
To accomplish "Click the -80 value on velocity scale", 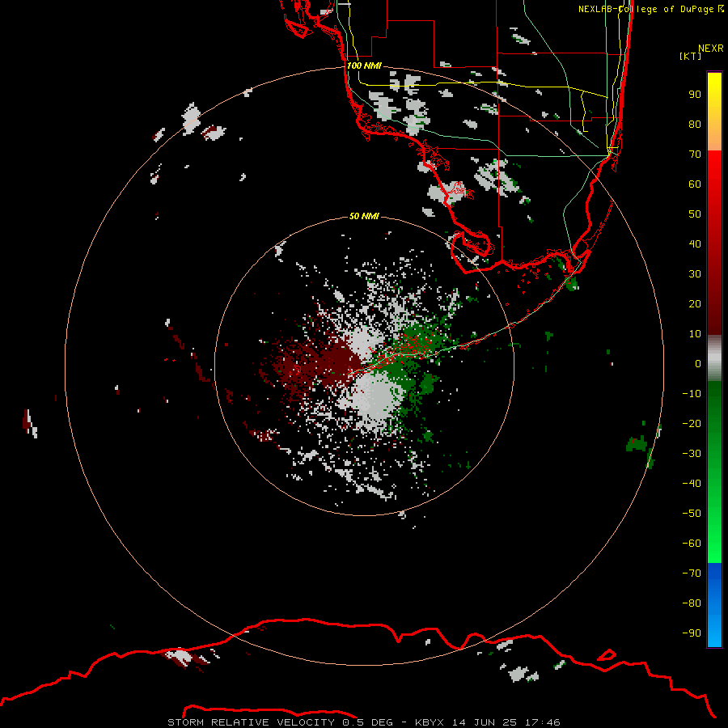I will click(x=692, y=603).
